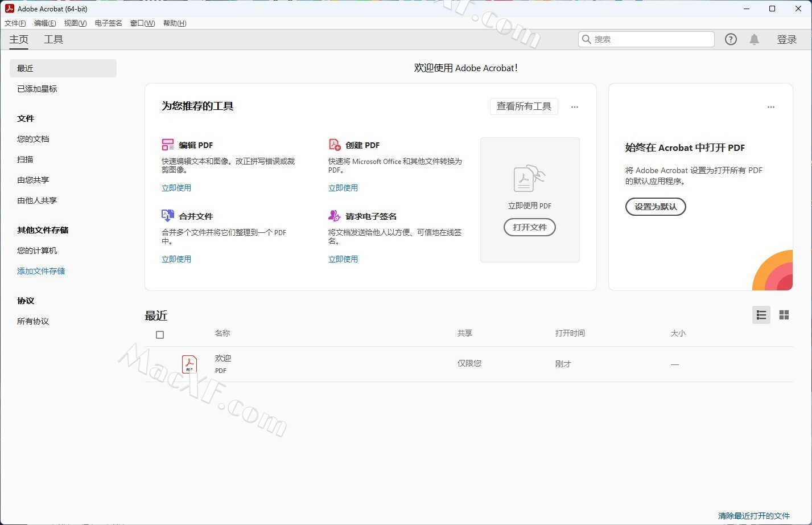
Task: Select 最近 in the sidebar
Action: click(63, 68)
